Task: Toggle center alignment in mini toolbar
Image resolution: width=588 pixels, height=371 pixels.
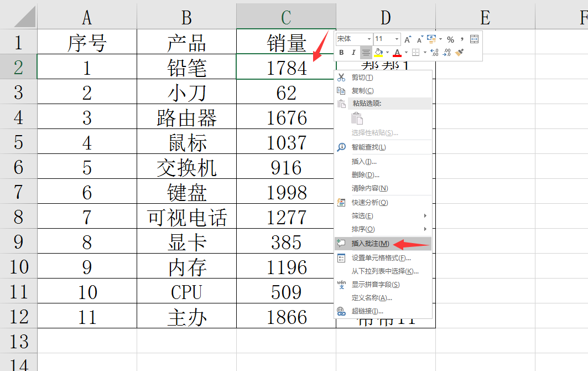Action: pyautogui.click(x=366, y=53)
